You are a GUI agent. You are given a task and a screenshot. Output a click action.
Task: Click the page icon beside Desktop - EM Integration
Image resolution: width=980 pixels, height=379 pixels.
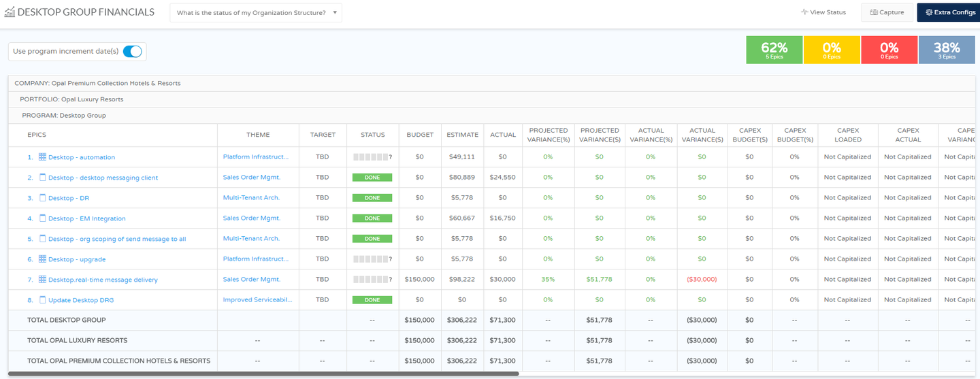[42, 218]
